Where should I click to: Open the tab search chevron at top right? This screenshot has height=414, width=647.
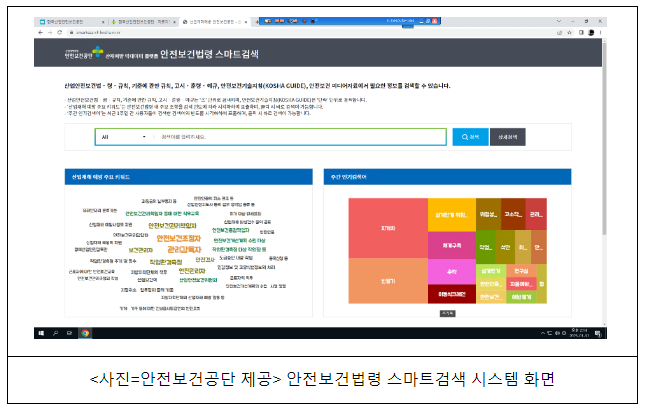click(x=559, y=21)
